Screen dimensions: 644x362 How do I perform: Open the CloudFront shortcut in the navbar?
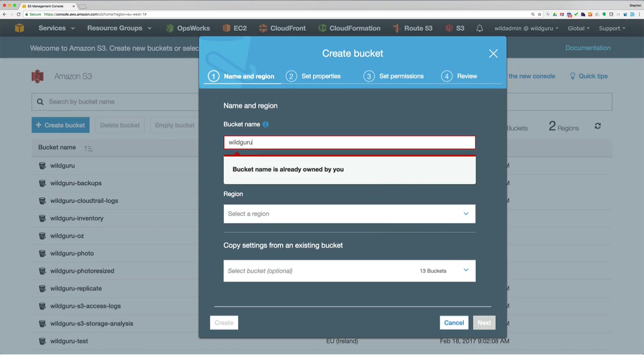pyautogui.click(x=282, y=28)
